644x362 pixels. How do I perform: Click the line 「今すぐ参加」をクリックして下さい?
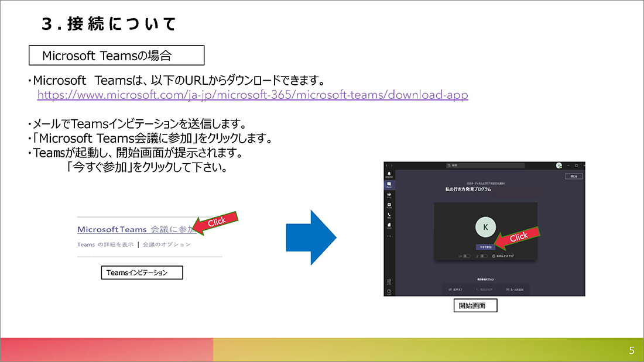pyautogui.click(x=147, y=167)
